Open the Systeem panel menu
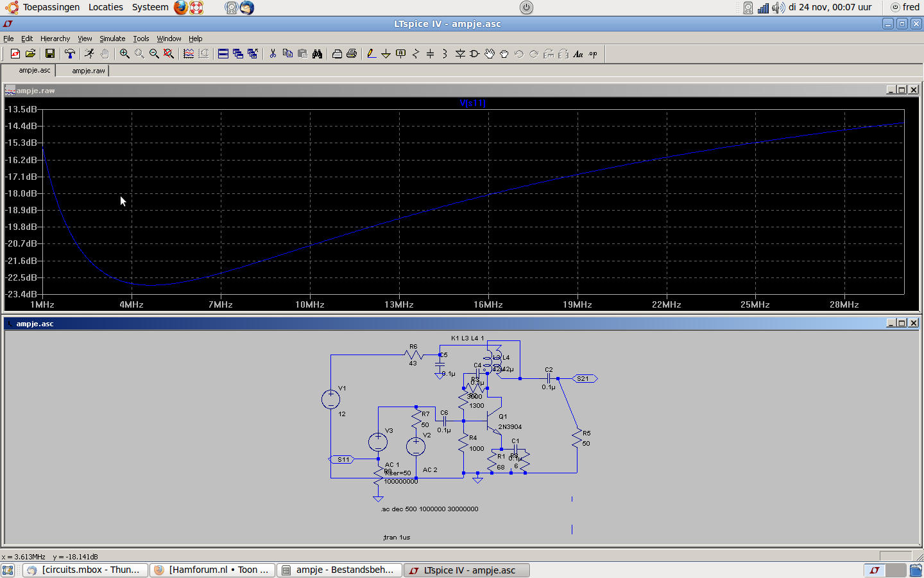The height and width of the screenshot is (578, 924). 150,7
